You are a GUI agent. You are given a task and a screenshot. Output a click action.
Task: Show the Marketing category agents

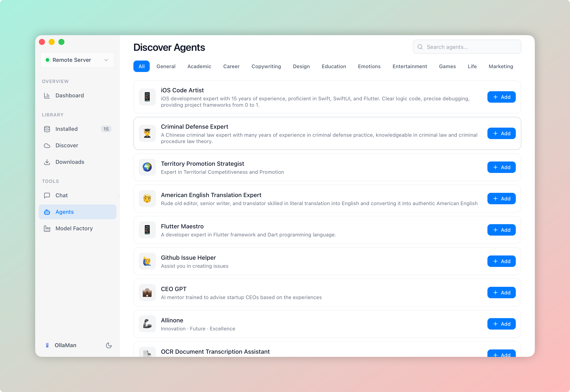501,66
